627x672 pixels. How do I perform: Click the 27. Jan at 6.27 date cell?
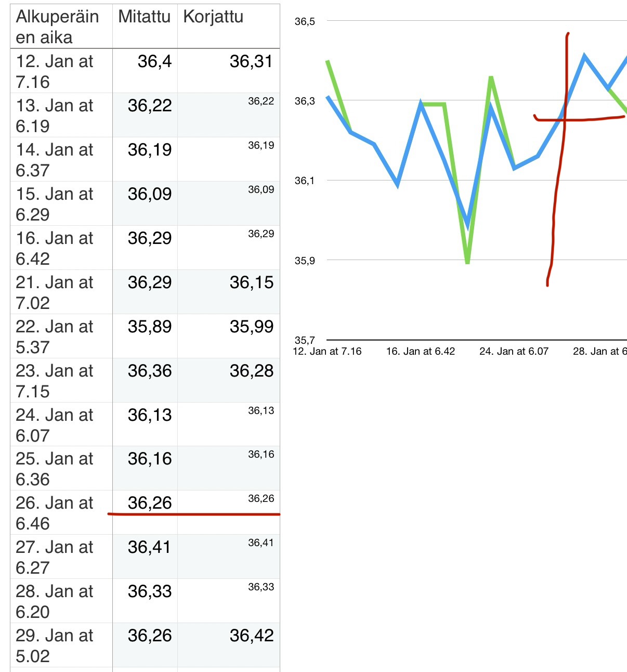[x=61, y=557]
